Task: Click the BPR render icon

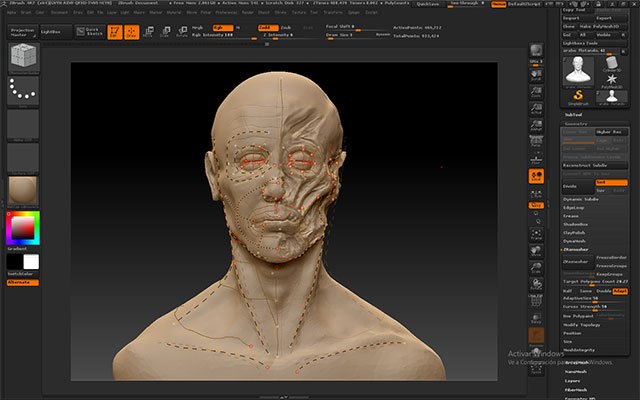Action: (x=536, y=51)
